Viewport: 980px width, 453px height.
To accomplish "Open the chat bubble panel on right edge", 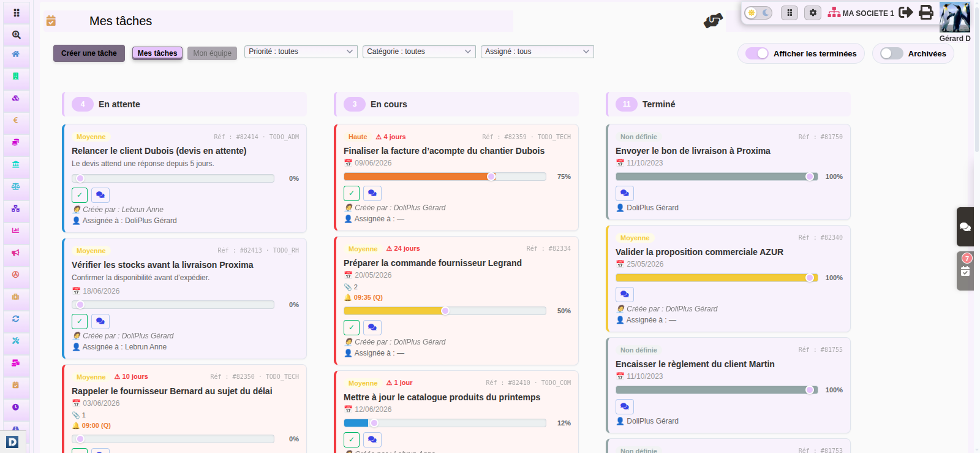I will pyautogui.click(x=965, y=227).
